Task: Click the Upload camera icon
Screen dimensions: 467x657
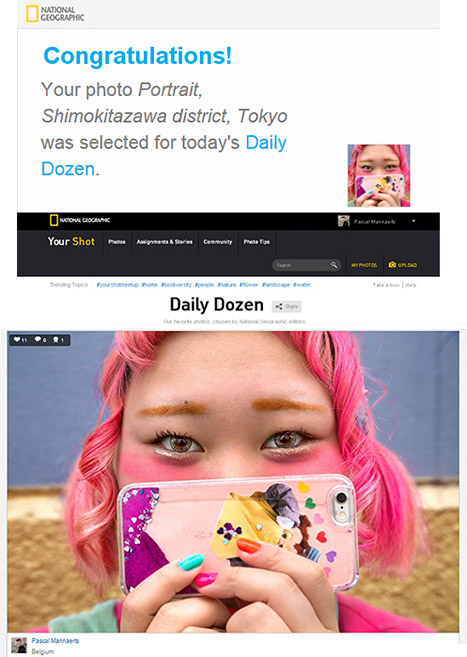Action: pos(392,264)
